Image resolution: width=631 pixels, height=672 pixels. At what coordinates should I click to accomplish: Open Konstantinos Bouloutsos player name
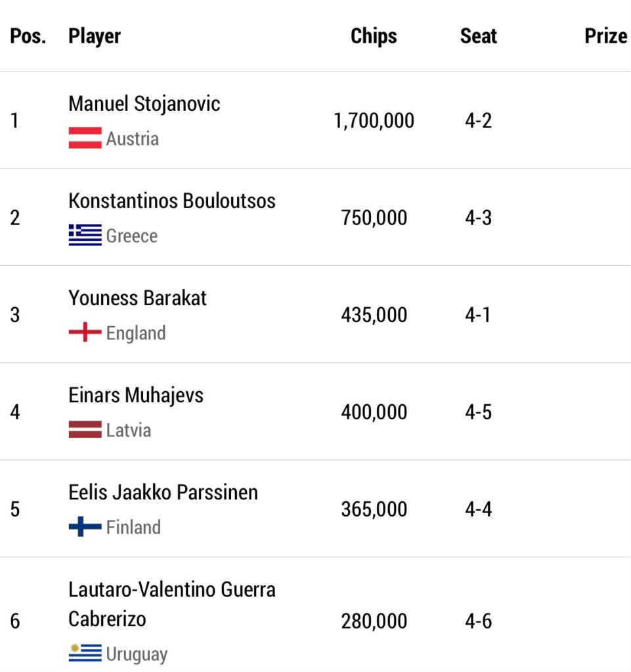[x=172, y=201]
